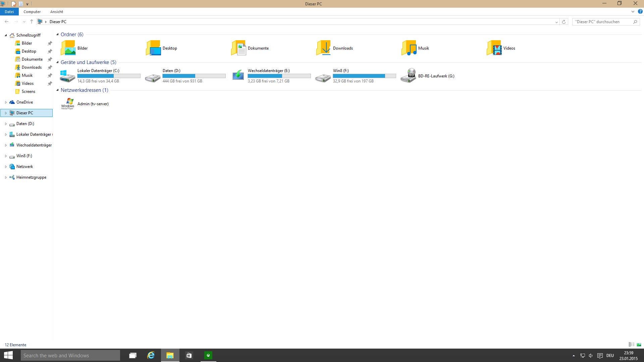Open Customize Quick Access Toolbar dropdown

point(28,4)
